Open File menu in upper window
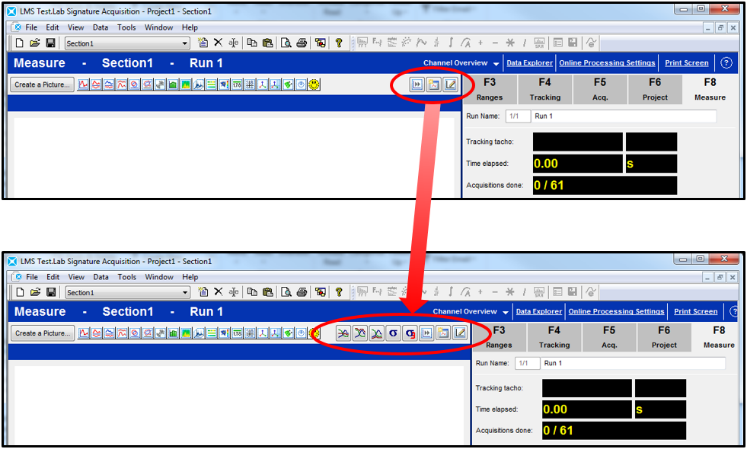 point(31,27)
